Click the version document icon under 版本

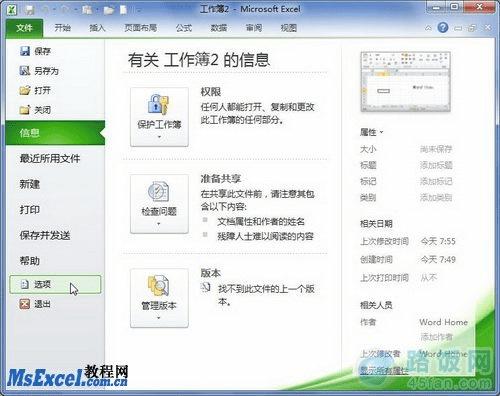click(206, 288)
